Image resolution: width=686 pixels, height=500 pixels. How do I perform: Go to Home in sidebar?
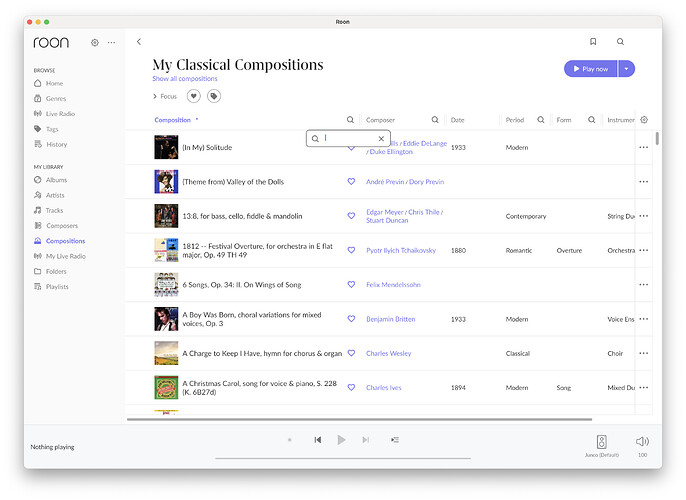tap(49, 83)
